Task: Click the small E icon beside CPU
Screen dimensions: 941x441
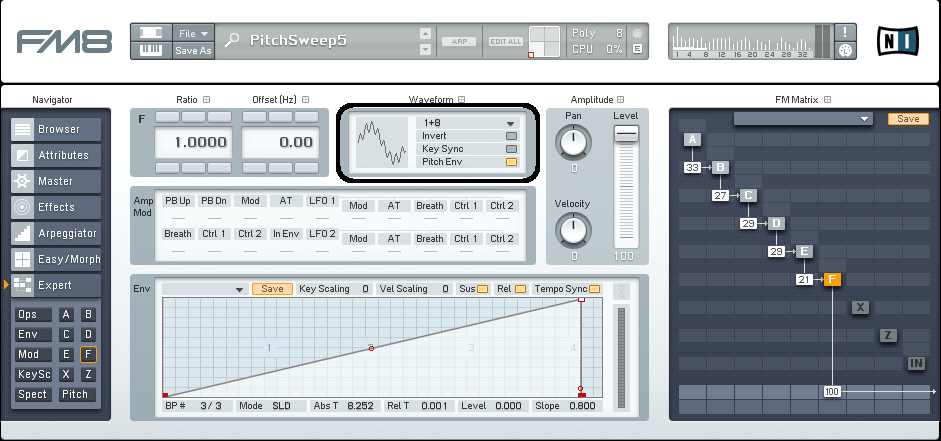Action: [637, 49]
